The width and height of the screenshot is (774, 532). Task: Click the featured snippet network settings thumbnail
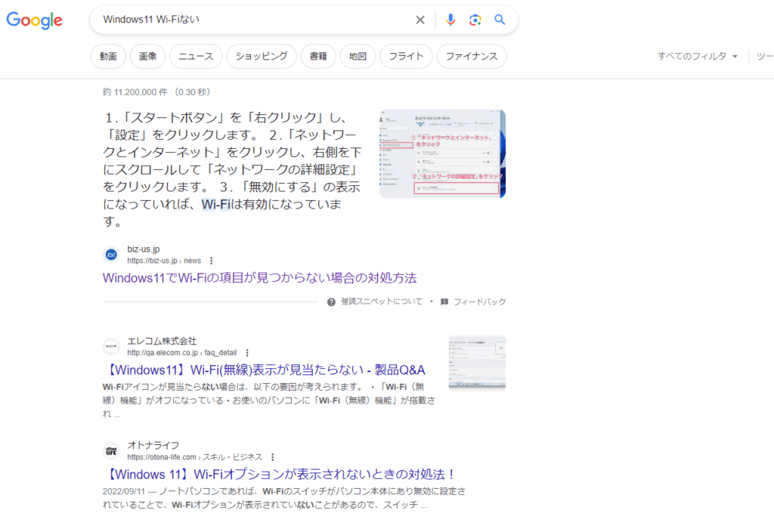coord(442,153)
